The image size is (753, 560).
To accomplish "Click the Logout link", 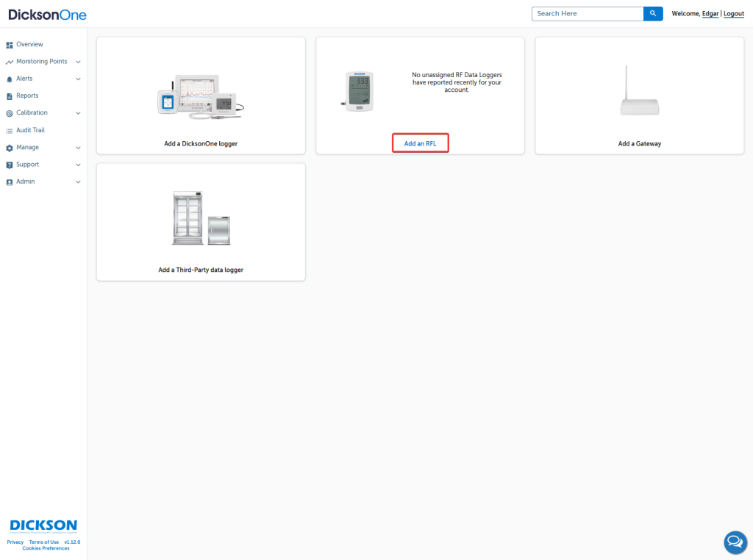I will tap(733, 14).
